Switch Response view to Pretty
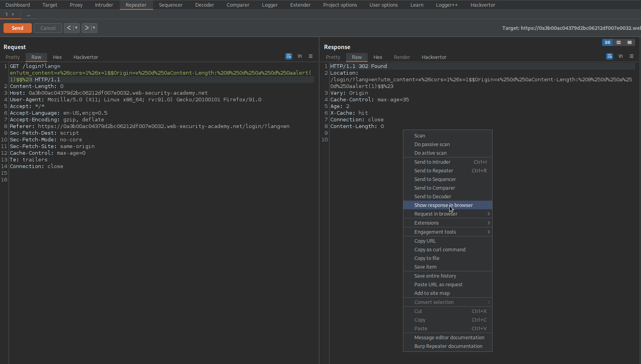Screen dimensions: 641x364 pos(333,57)
